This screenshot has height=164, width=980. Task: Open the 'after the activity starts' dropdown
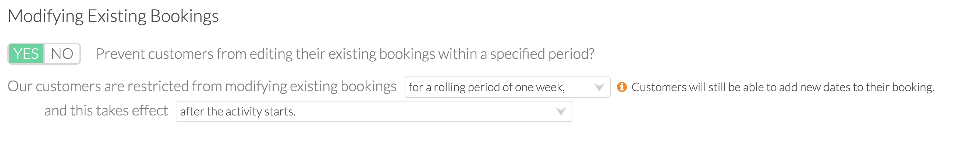(374, 111)
